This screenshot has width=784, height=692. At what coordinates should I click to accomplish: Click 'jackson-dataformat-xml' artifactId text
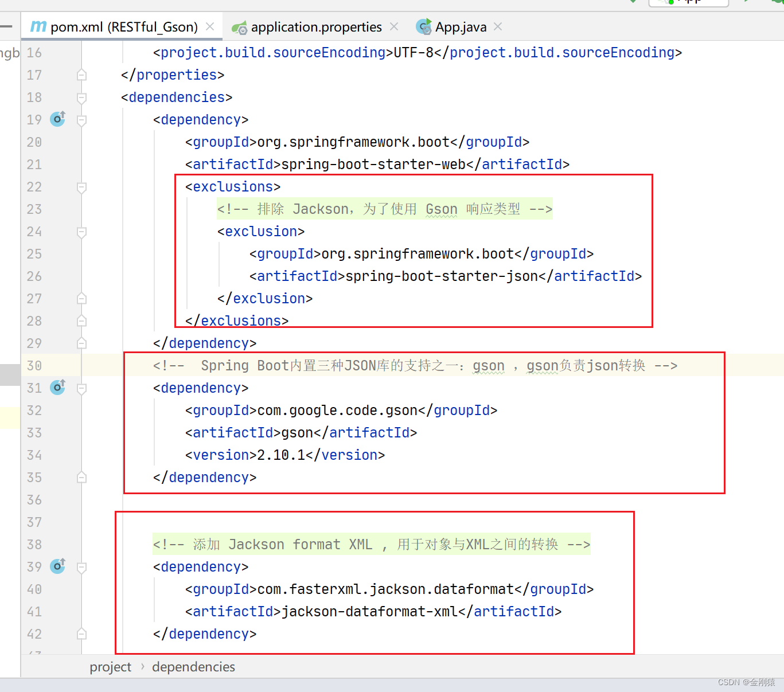(369, 612)
